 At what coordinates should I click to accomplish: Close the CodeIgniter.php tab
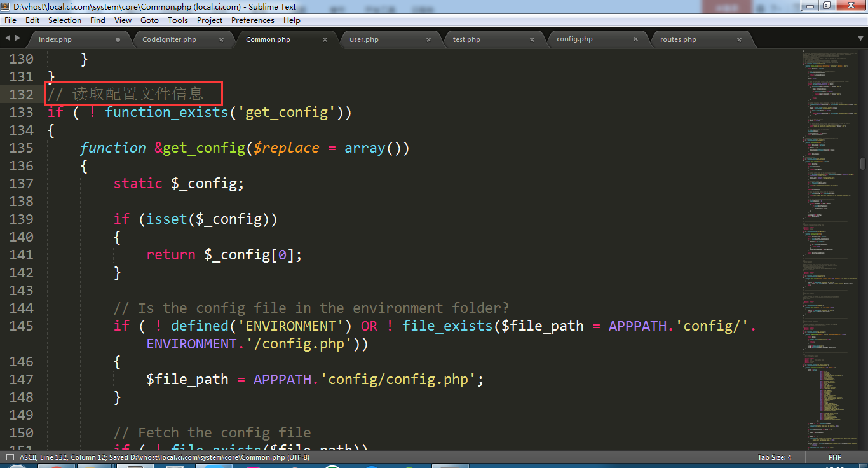point(221,39)
